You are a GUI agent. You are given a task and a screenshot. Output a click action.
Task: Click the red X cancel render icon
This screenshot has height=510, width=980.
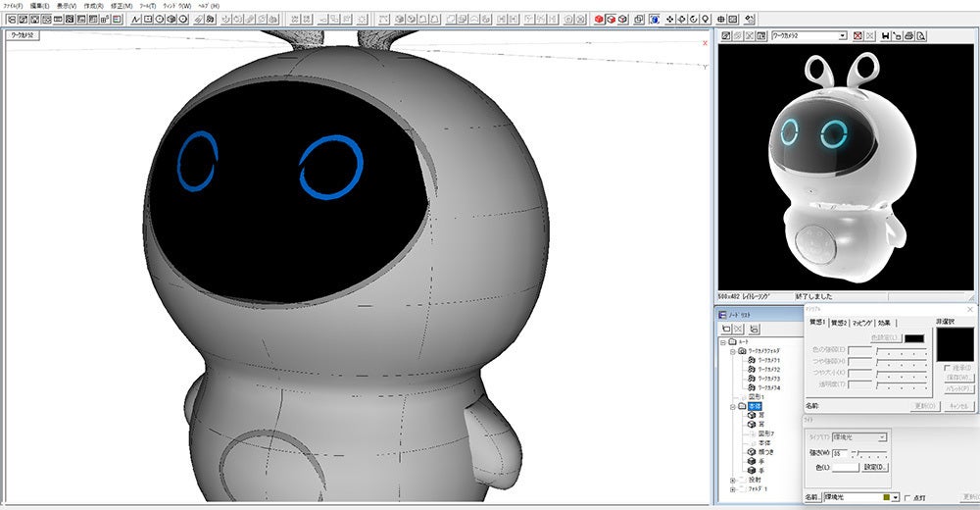pyautogui.click(x=858, y=36)
